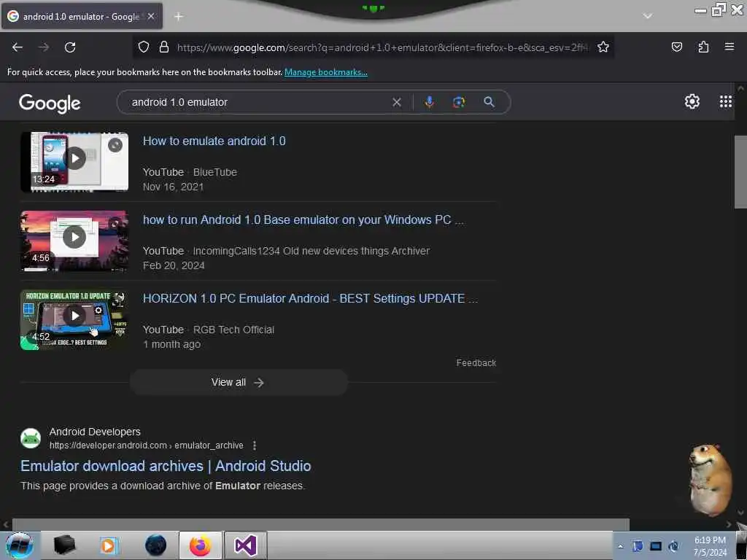Click the hamster desktop mascot
Viewport: 747px width, 560px height.
tap(709, 480)
